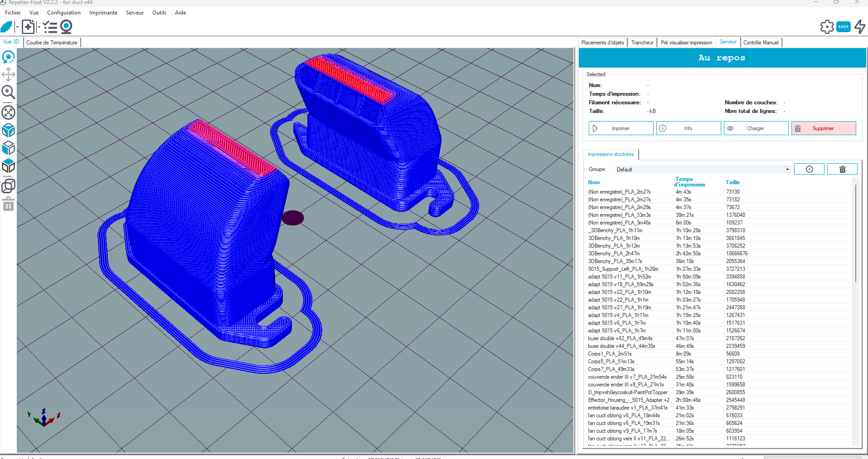The image size is (868, 459).
Task: Click the emergency stop lightning icon
Action: (860, 27)
